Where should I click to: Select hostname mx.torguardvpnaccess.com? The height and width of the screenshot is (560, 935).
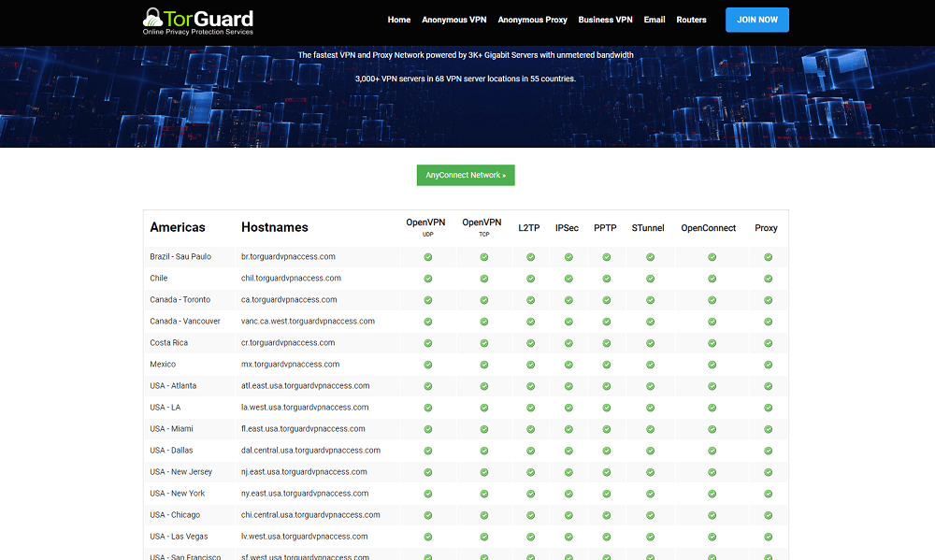(x=291, y=364)
